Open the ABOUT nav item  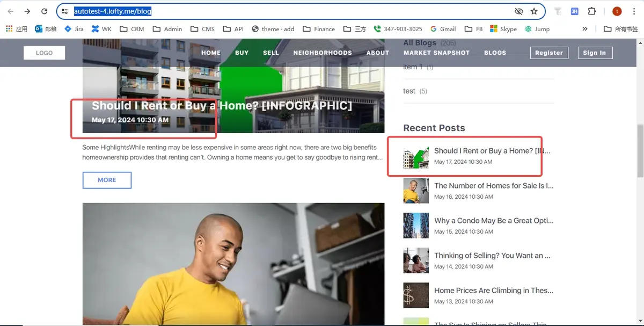tap(378, 53)
